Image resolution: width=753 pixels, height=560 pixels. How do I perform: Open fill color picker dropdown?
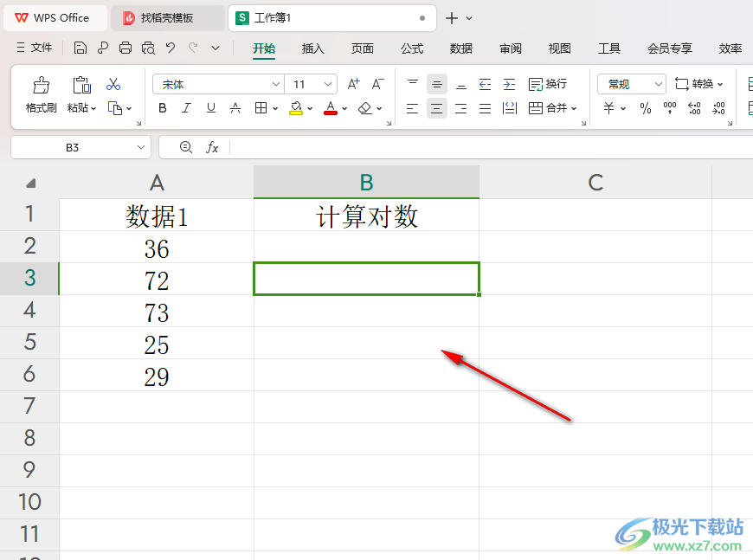pyautogui.click(x=310, y=108)
